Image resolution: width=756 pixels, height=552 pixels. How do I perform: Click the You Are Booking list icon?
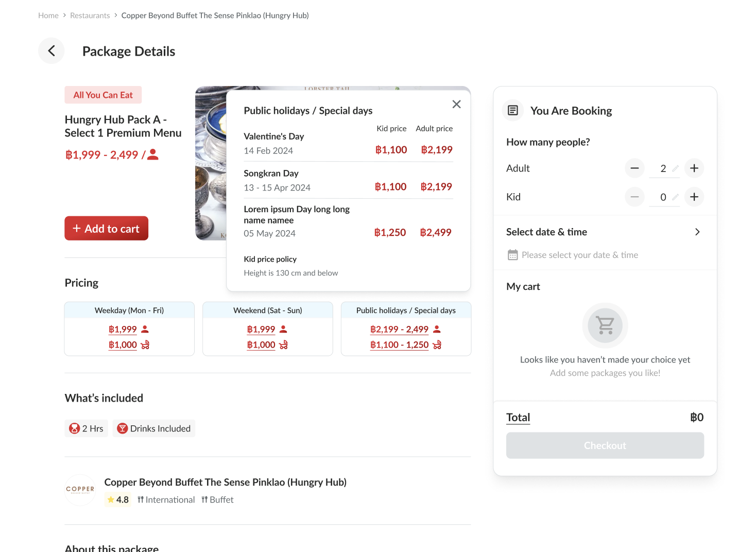(x=513, y=111)
